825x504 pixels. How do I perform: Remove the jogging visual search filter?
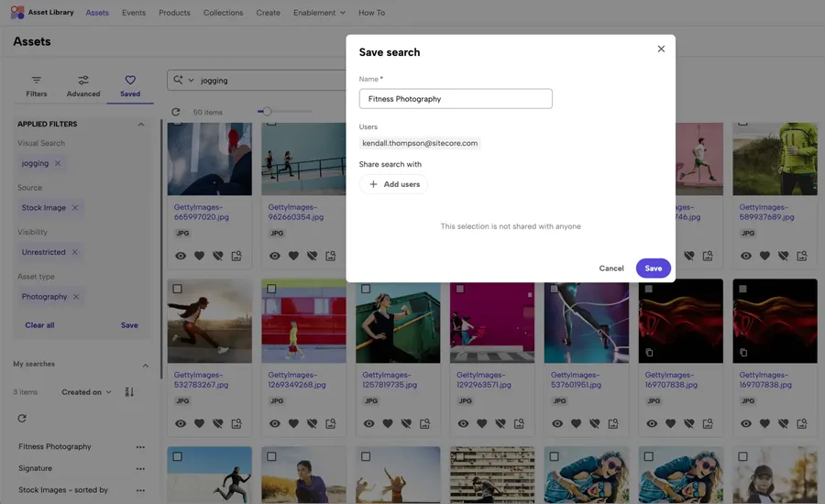click(x=58, y=164)
